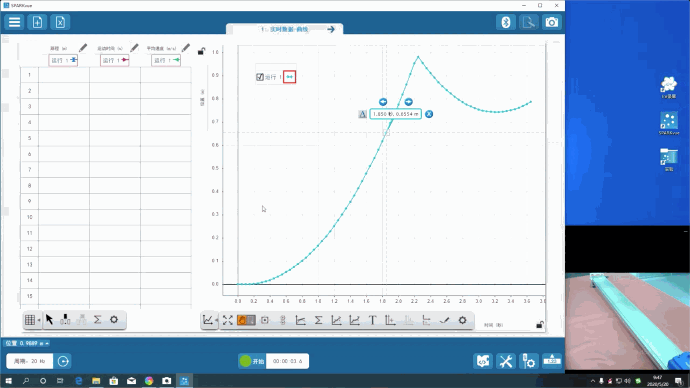Close the coordinate tool with X button
The image size is (690, 388).
point(429,114)
